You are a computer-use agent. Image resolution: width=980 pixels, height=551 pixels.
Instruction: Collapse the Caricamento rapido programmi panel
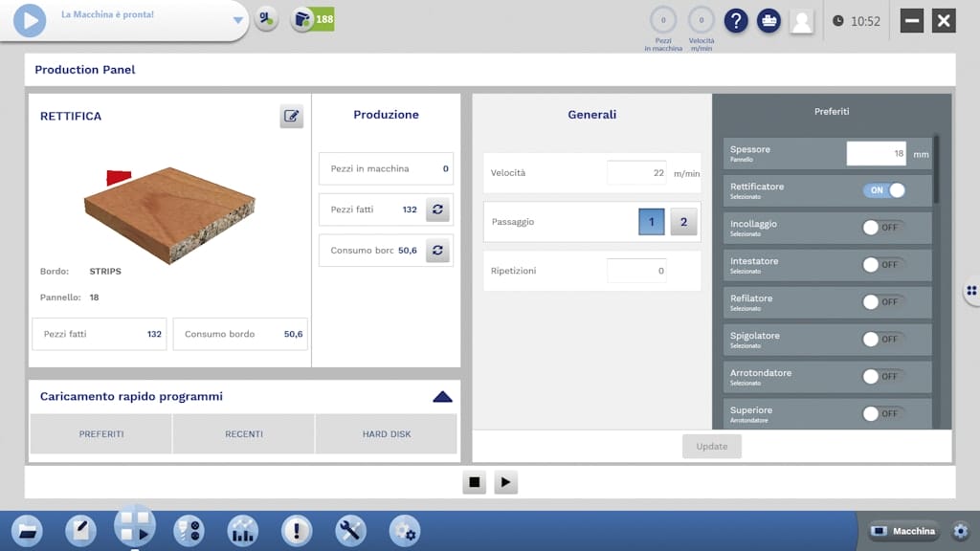point(442,397)
